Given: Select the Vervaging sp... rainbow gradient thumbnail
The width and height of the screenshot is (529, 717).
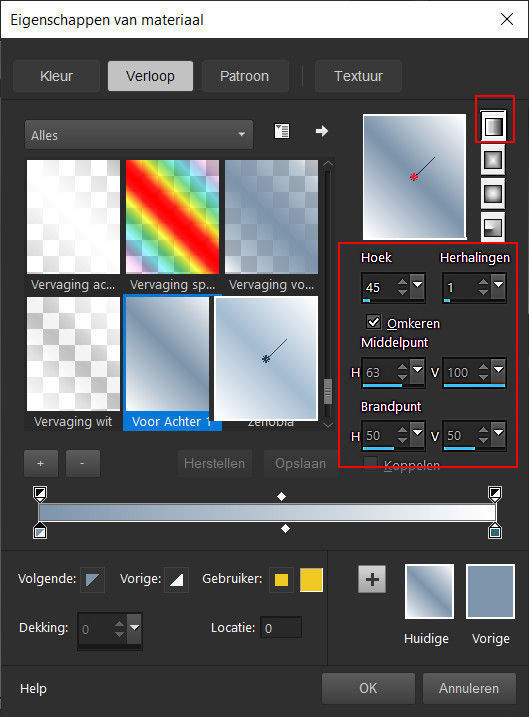Looking at the screenshot, I should [x=172, y=217].
